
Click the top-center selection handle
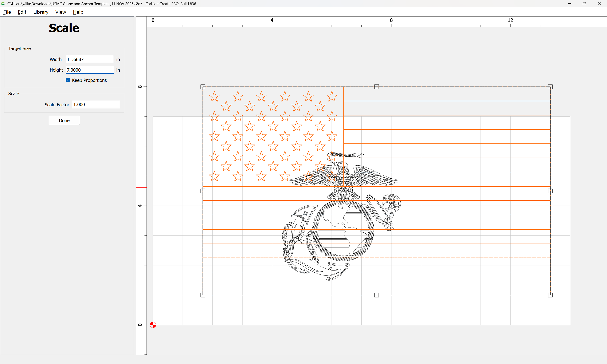376,87
